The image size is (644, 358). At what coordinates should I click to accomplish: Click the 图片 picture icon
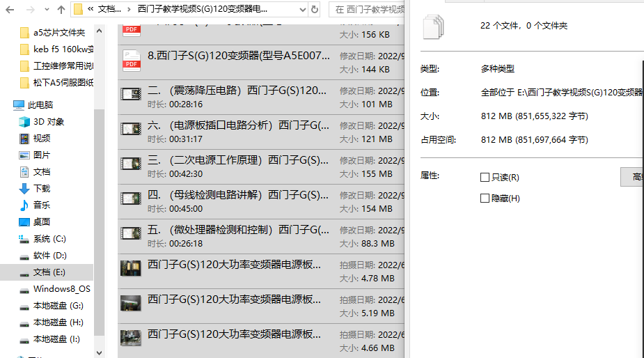click(24, 155)
